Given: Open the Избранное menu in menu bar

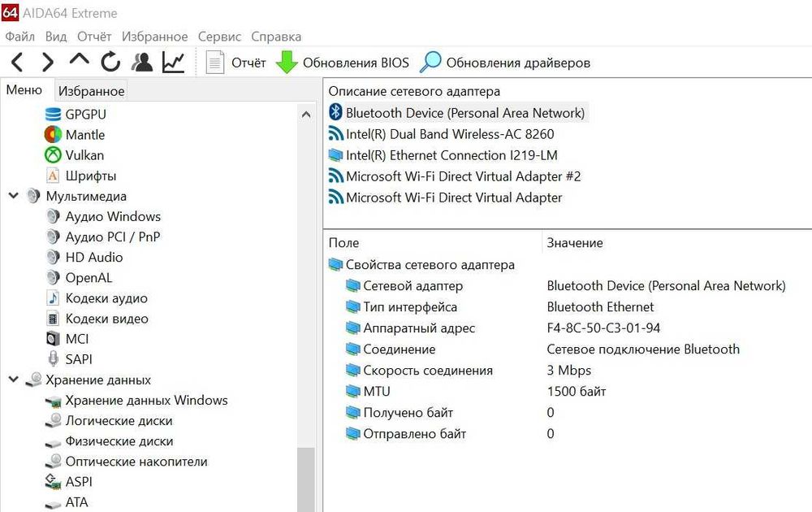Looking at the screenshot, I should [155, 37].
